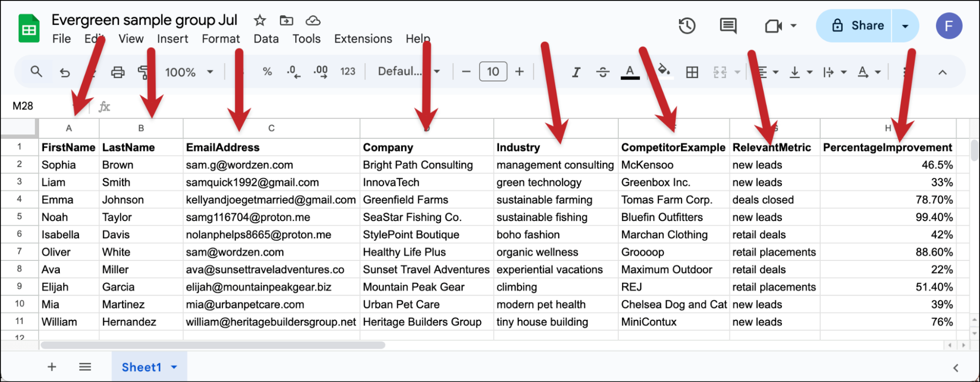The image size is (980, 382).
Task: Select the cell Hernandez
Action: pyautogui.click(x=141, y=322)
